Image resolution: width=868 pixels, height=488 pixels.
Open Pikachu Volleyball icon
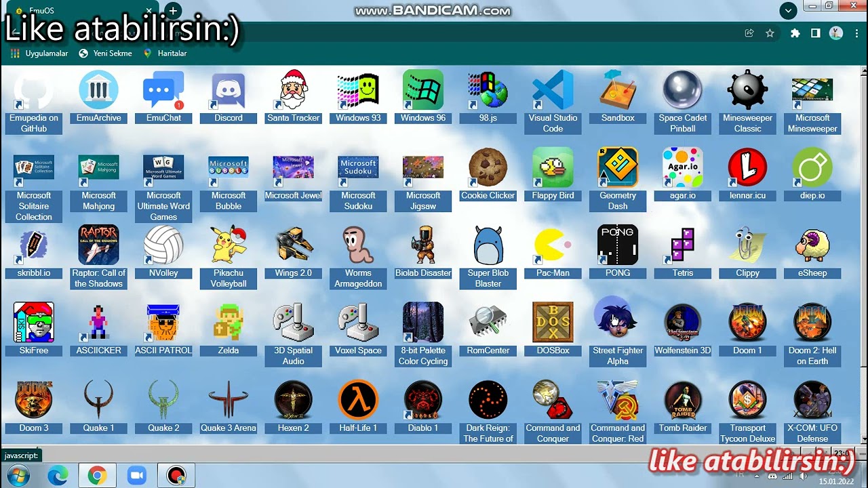229,245
